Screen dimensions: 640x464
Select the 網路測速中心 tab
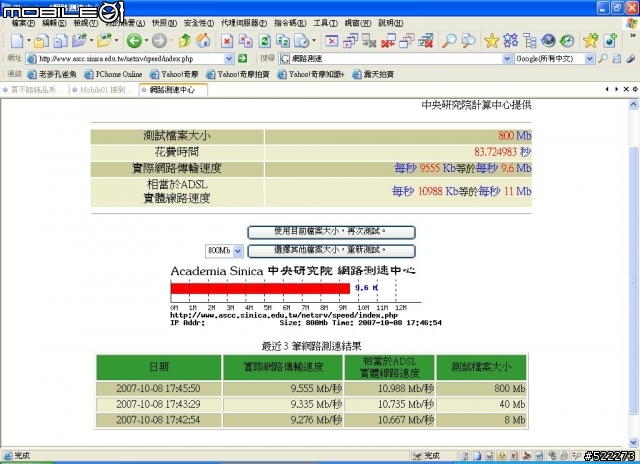[173, 90]
